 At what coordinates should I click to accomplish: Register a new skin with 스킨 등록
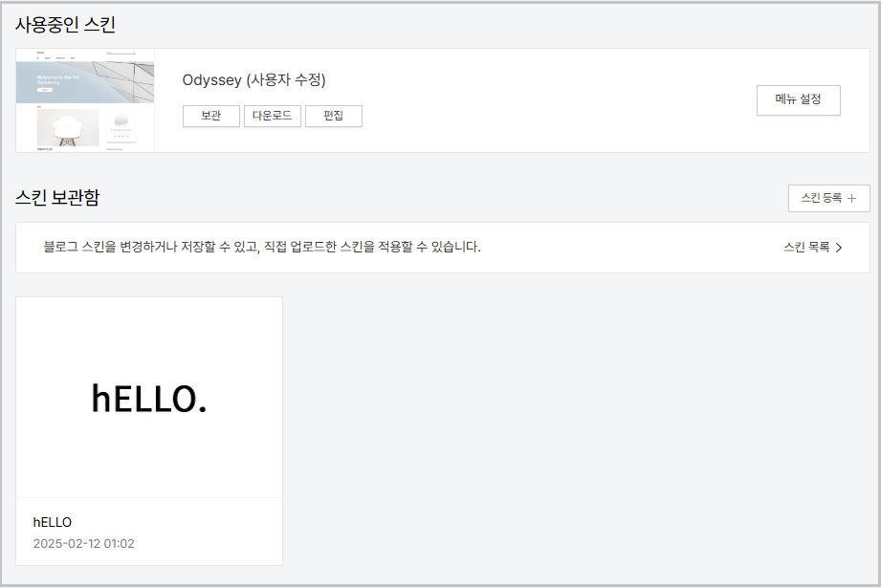click(x=828, y=198)
